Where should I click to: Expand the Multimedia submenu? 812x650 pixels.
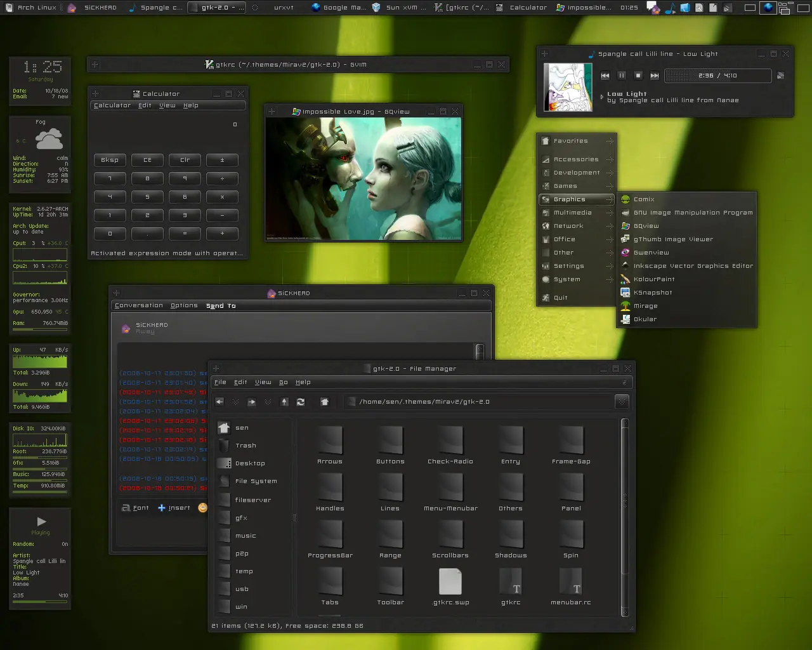tap(577, 213)
